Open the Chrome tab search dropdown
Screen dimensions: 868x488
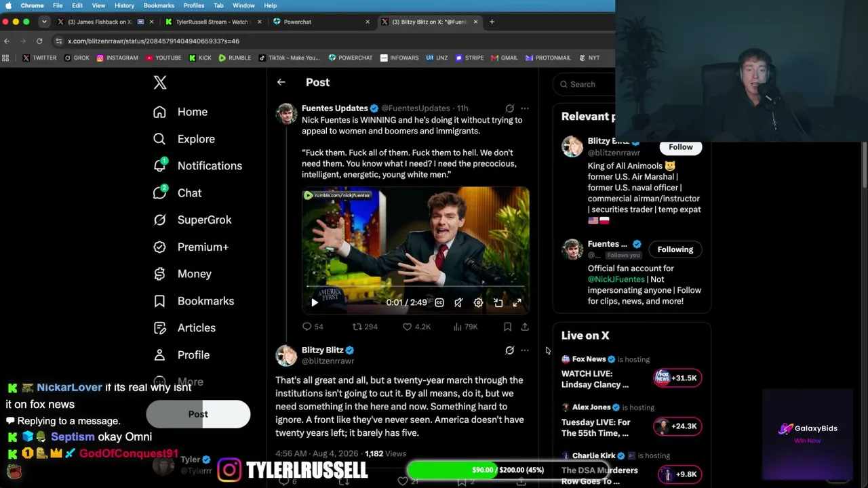tap(44, 22)
